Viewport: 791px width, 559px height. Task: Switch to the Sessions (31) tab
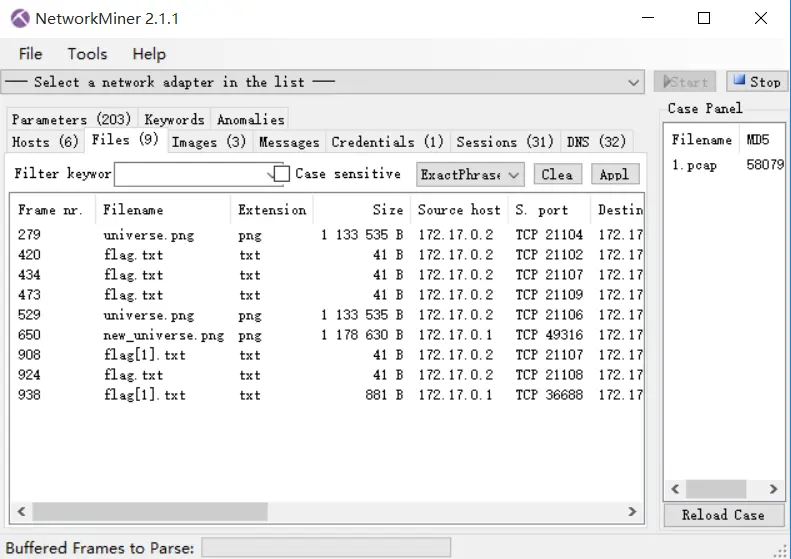pyautogui.click(x=505, y=142)
